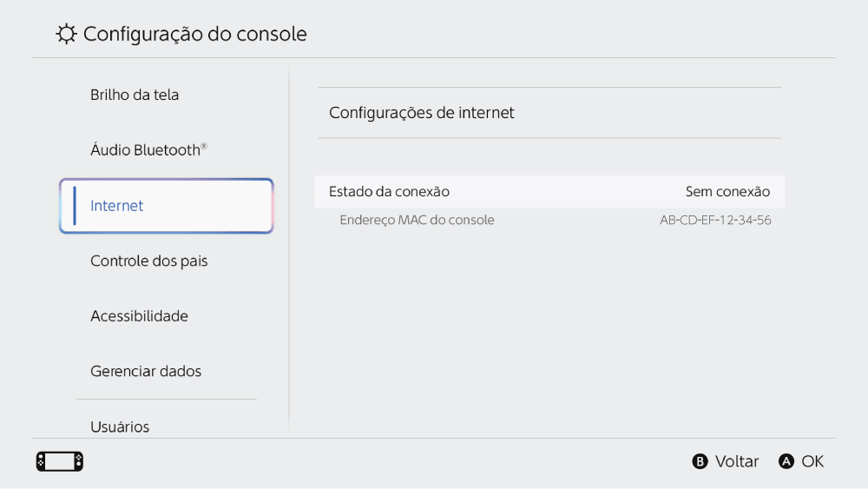The width and height of the screenshot is (868, 489).
Task: Click the Voltar label to go back
Action: 737,461
